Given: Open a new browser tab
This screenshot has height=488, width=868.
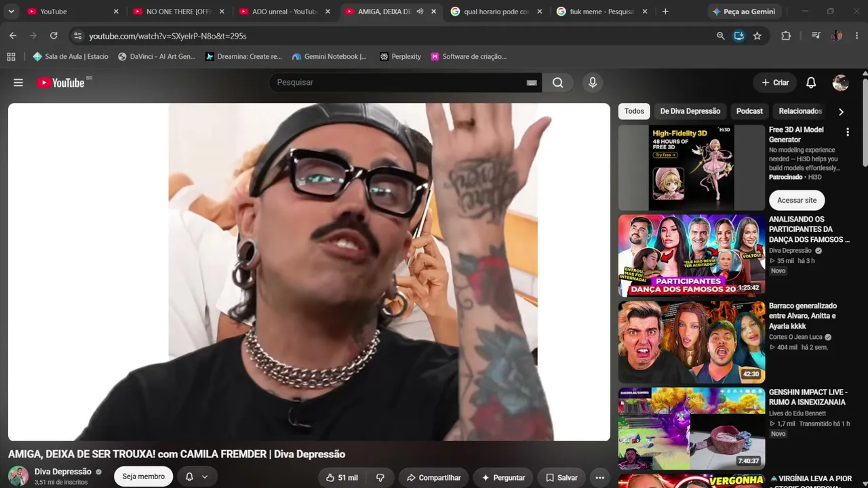Looking at the screenshot, I should [665, 12].
